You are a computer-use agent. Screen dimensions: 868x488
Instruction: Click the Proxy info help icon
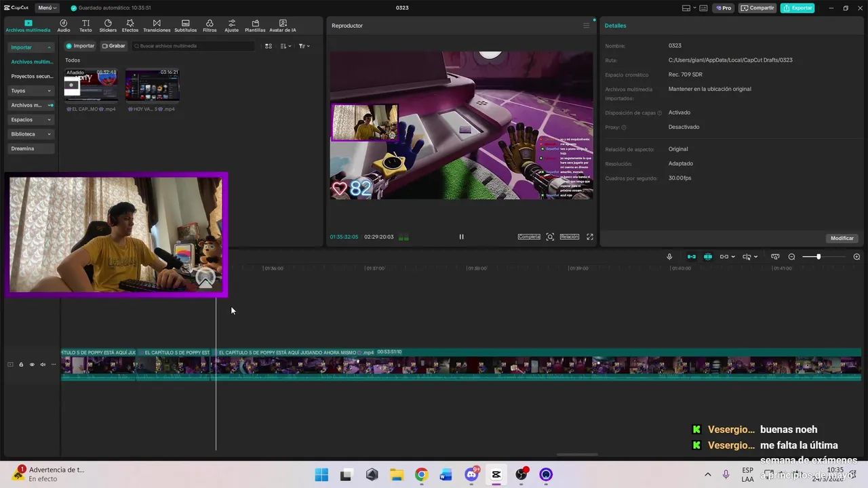coord(624,127)
